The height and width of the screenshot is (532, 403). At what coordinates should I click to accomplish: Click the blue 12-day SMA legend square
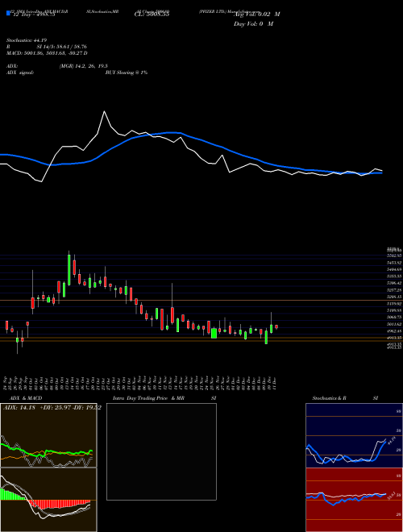point(9,13)
